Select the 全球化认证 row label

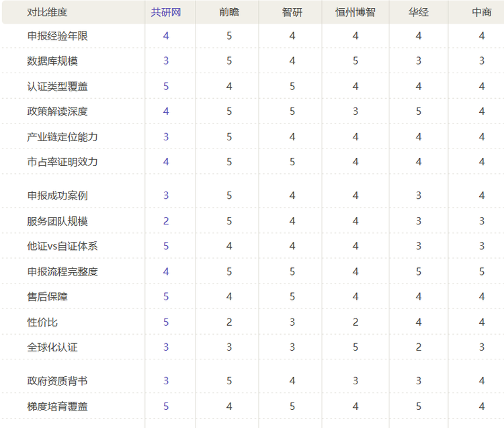coord(52,347)
